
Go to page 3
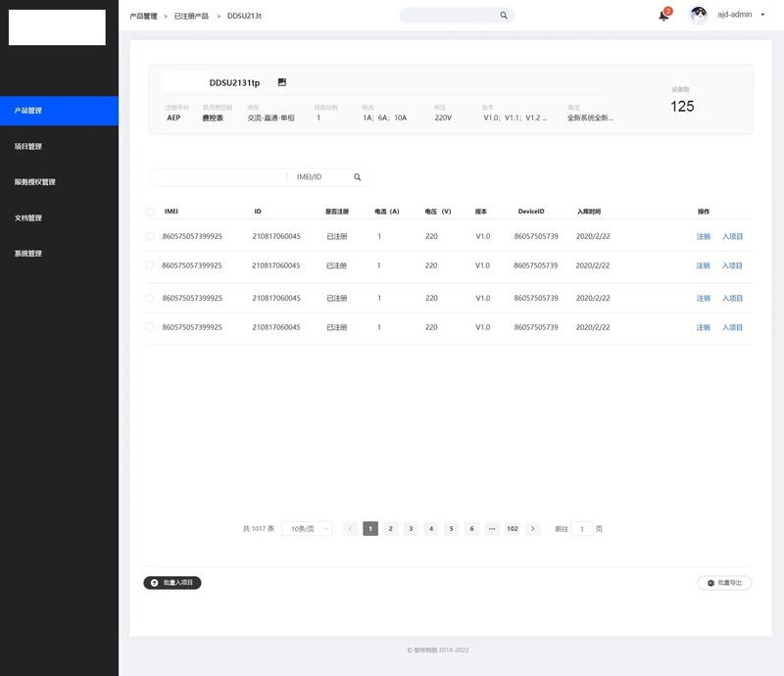tap(411, 528)
